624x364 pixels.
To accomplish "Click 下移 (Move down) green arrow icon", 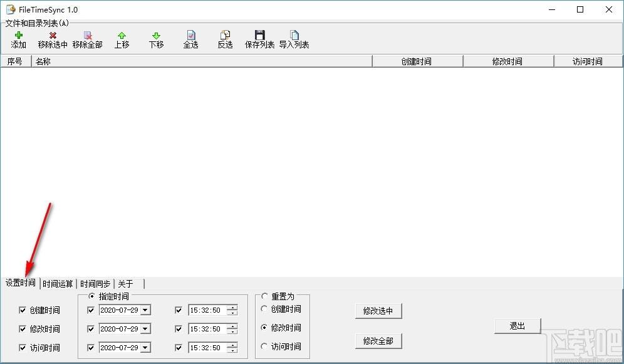I will click(x=156, y=36).
